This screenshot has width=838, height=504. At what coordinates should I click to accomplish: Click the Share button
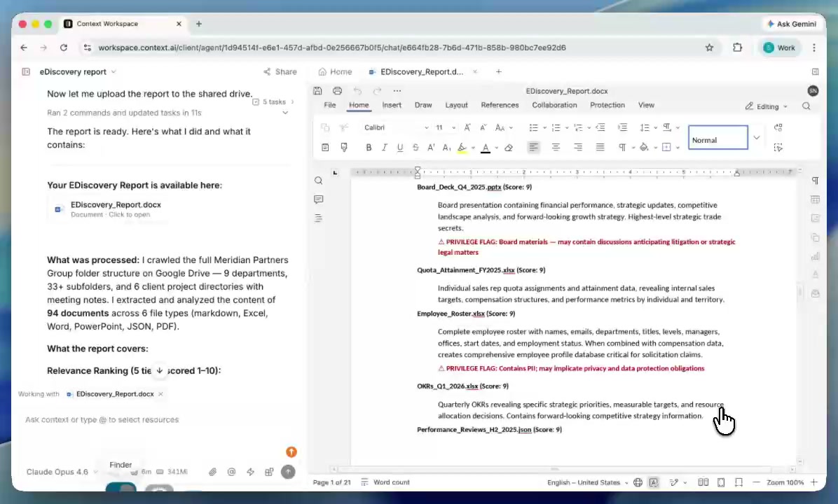point(280,71)
